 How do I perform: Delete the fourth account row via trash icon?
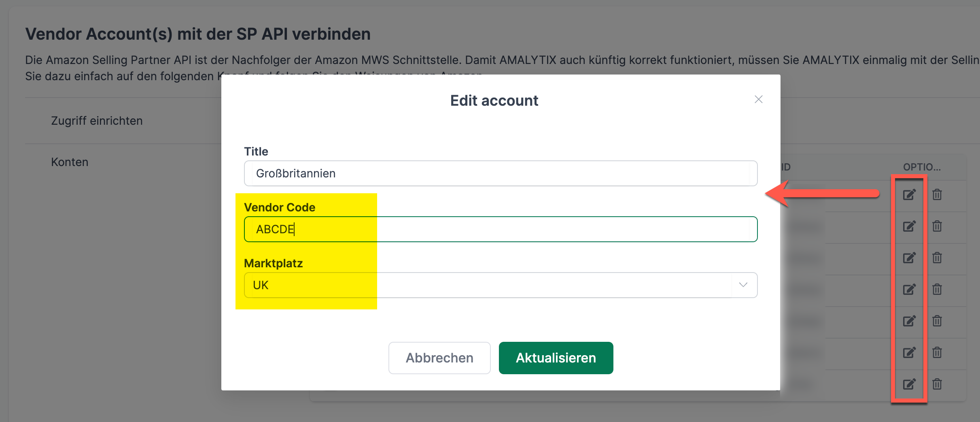(937, 290)
